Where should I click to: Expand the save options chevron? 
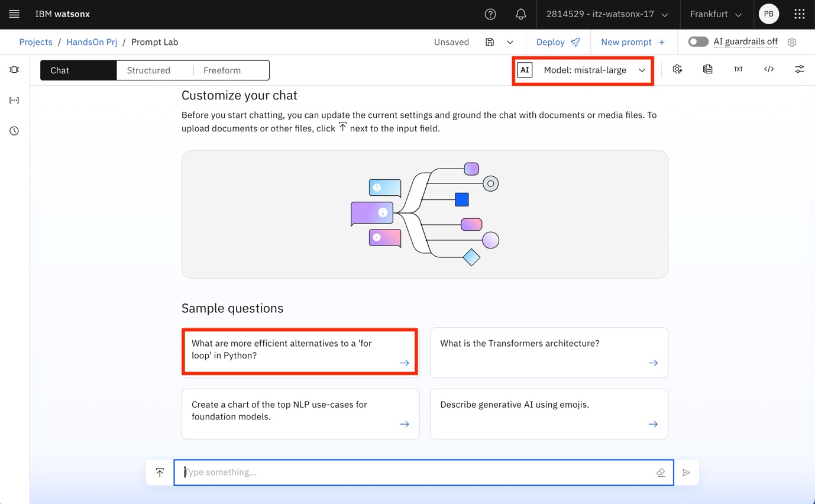510,42
